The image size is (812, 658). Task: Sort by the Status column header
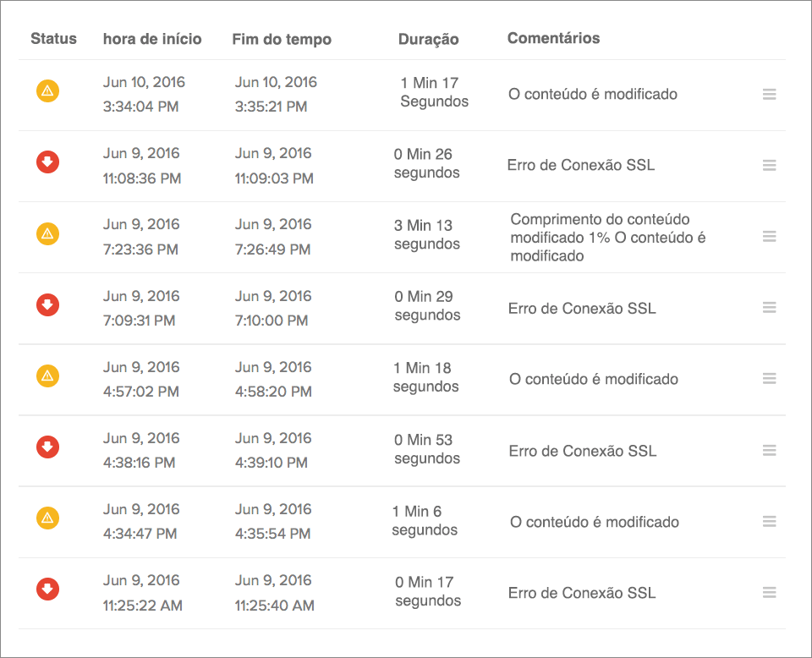click(53, 39)
